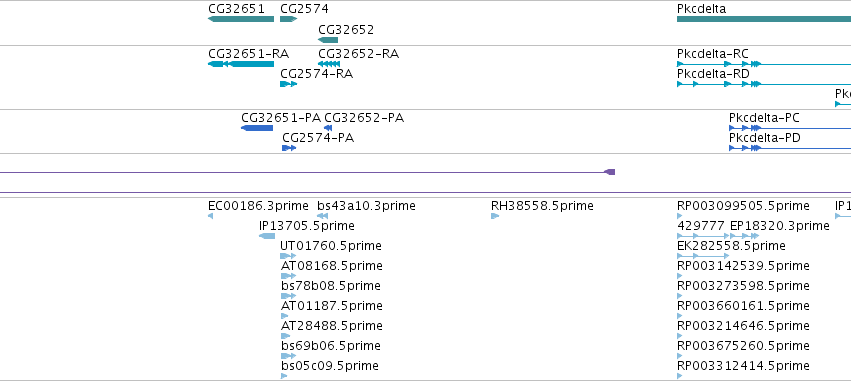Select the RP003142539.5prime EST arrow
The image size is (851, 381).
click(x=679, y=276)
